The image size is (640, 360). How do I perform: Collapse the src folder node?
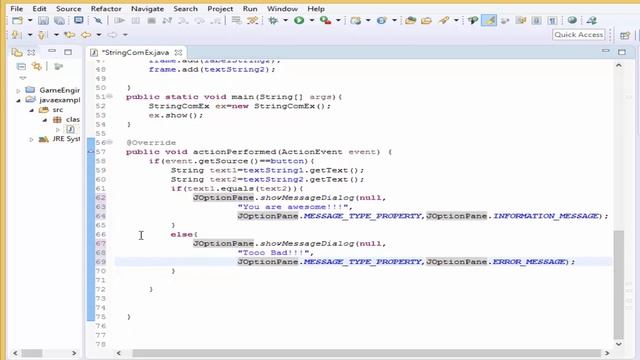31,110
